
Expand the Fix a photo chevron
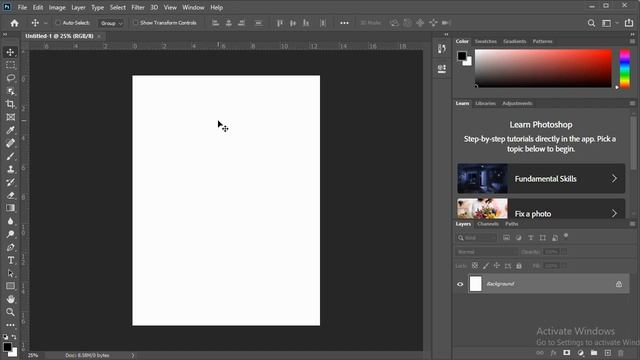(x=614, y=213)
